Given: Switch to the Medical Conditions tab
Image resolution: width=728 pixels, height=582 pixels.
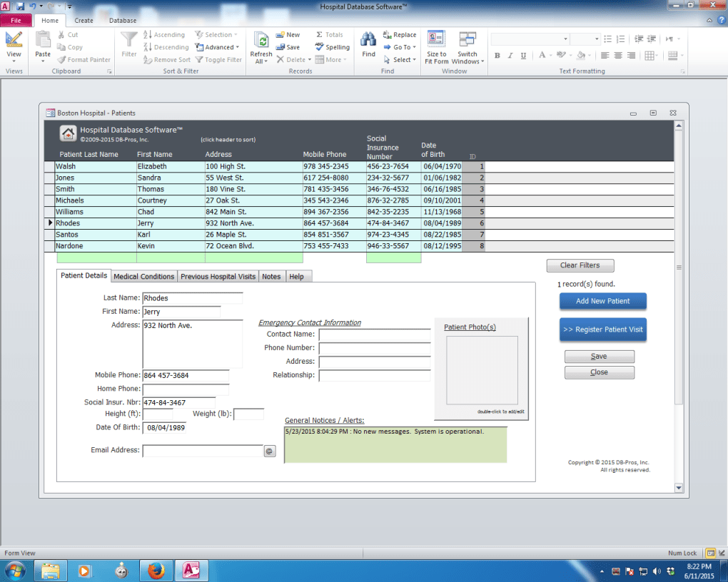Looking at the screenshot, I should pyautogui.click(x=143, y=276).
